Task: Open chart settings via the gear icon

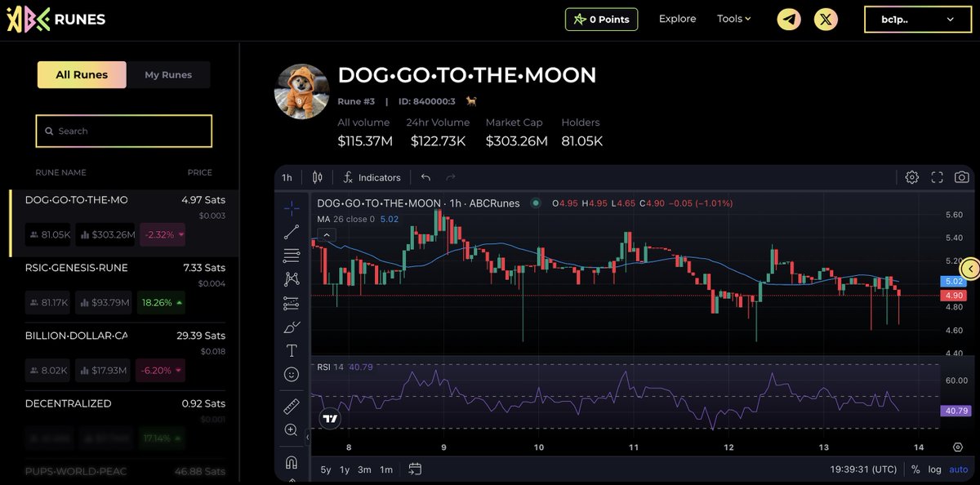Action: [911, 176]
